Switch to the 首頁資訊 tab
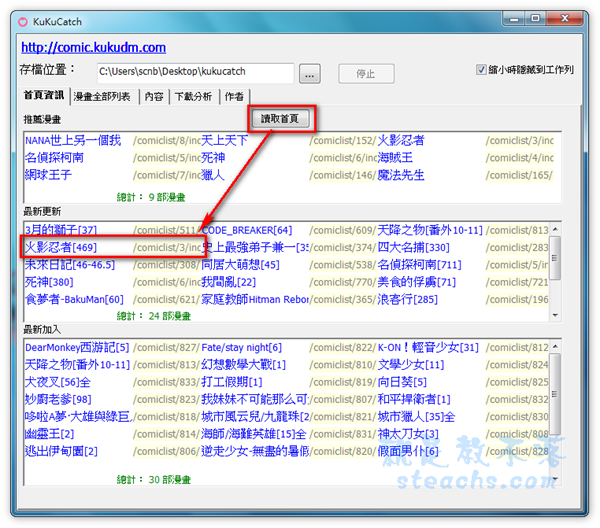Screen dimensions: 600x528 [44, 95]
